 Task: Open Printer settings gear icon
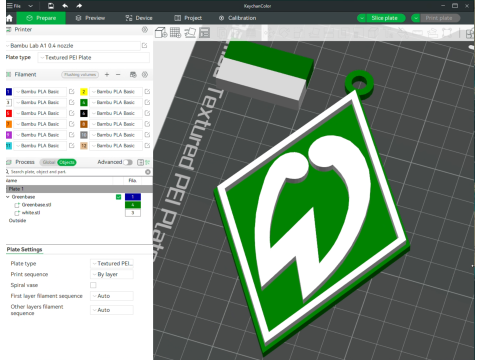[x=145, y=30]
